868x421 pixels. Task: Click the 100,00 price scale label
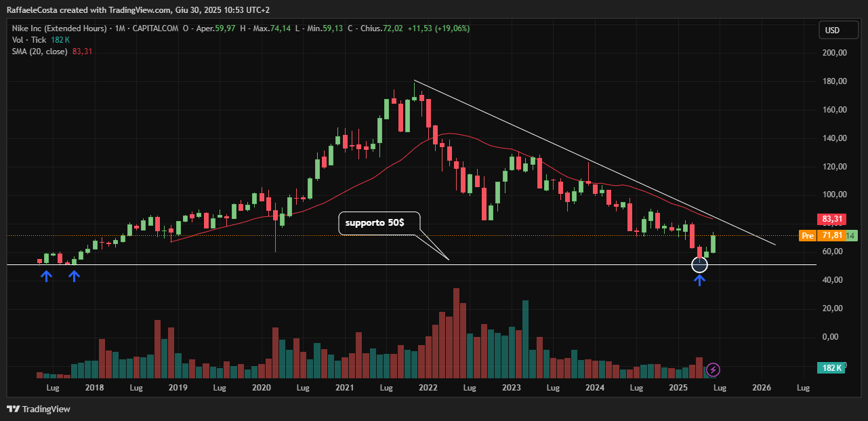coord(836,195)
